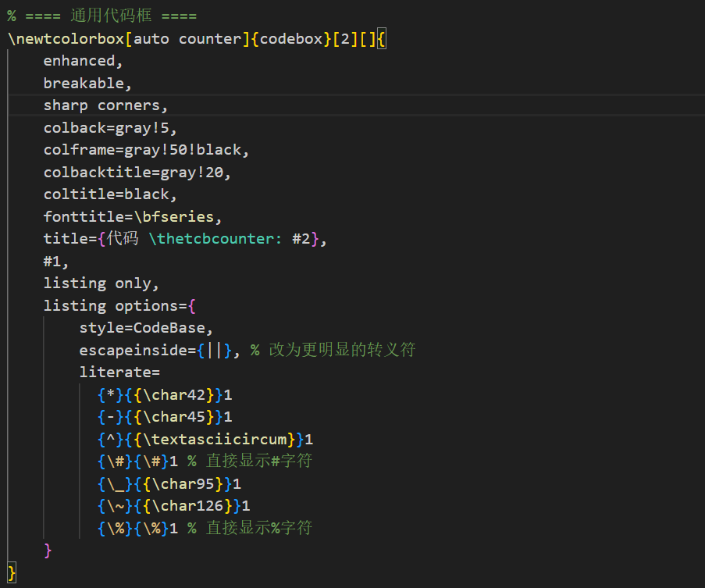Click comment '改为更明显的转义符'
Screen dimensions: 705x588
pos(342,350)
